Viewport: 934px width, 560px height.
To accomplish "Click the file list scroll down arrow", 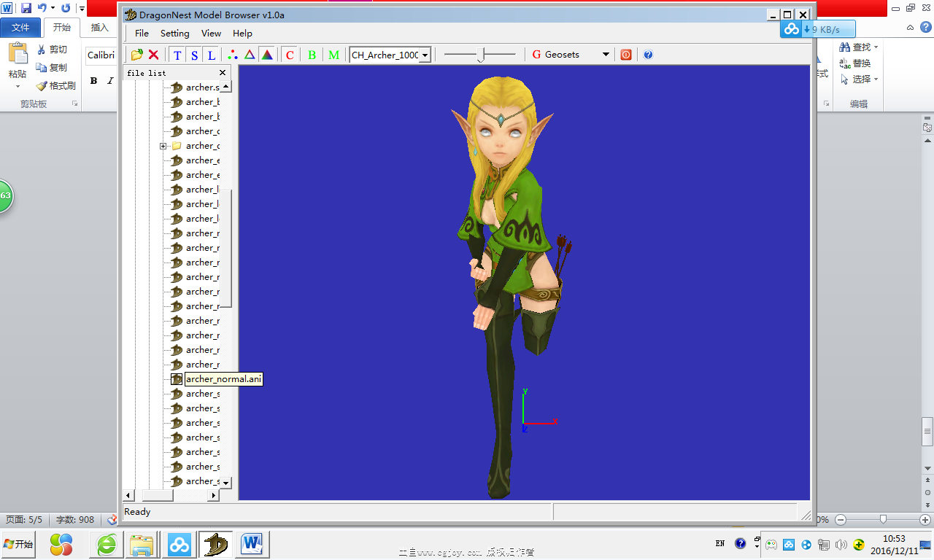I will coord(226,483).
